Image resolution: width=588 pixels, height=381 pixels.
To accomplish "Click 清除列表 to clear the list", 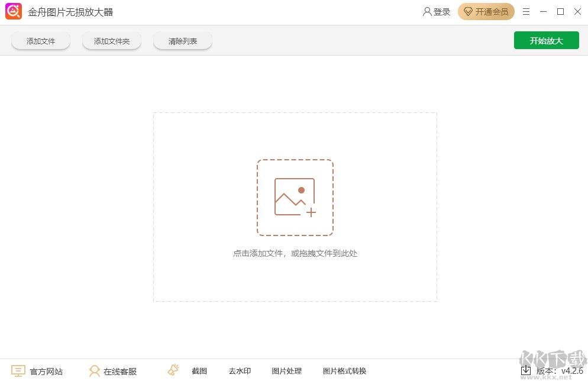I will pyautogui.click(x=182, y=40).
